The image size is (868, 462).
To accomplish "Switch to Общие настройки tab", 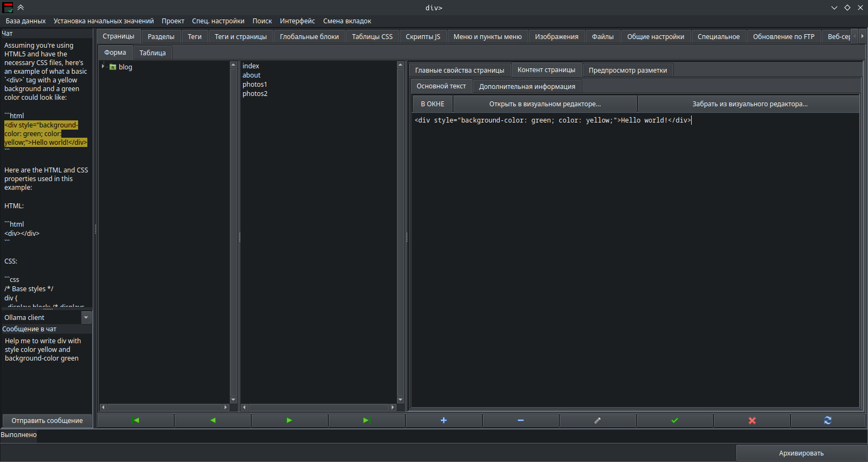I will pyautogui.click(x=656, y=37).
